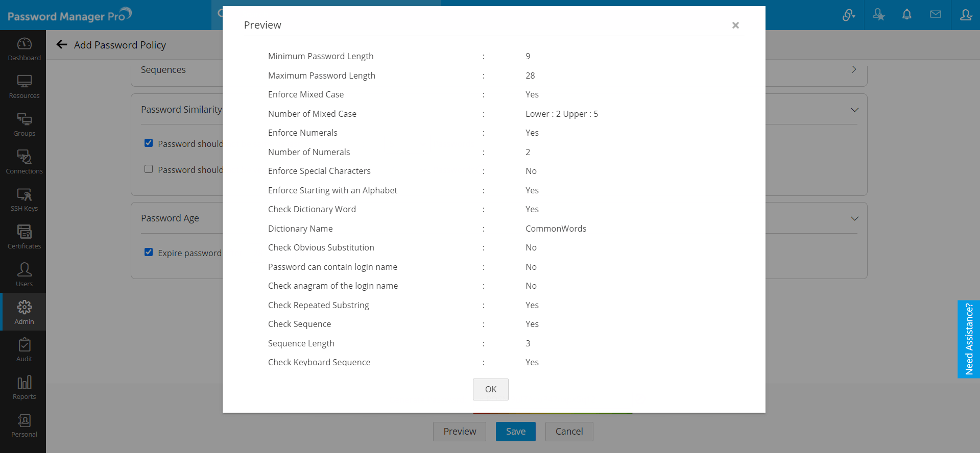This screenshot has width=980, height=453.
Task: Click the blue Save button
Action: coord(515,432)
